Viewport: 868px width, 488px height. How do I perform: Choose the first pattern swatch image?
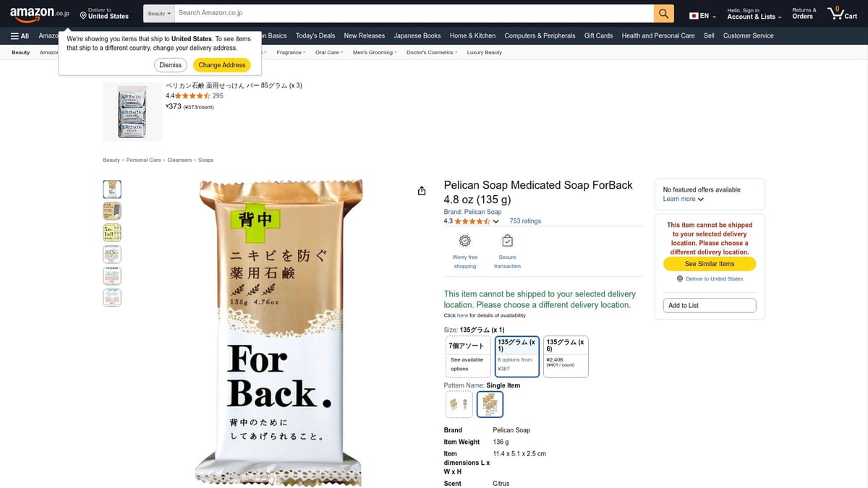tap(459, 405)
